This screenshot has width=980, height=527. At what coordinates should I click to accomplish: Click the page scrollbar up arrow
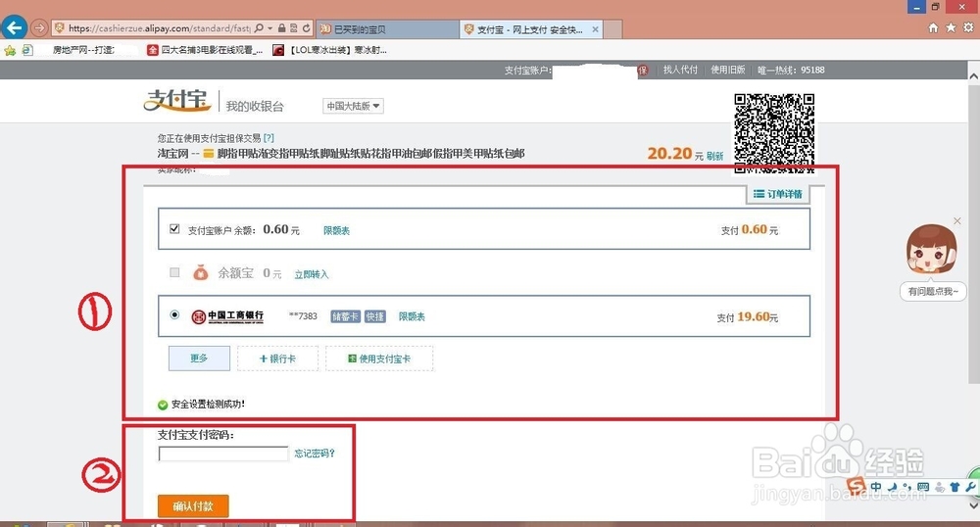[x=973, y=75]
